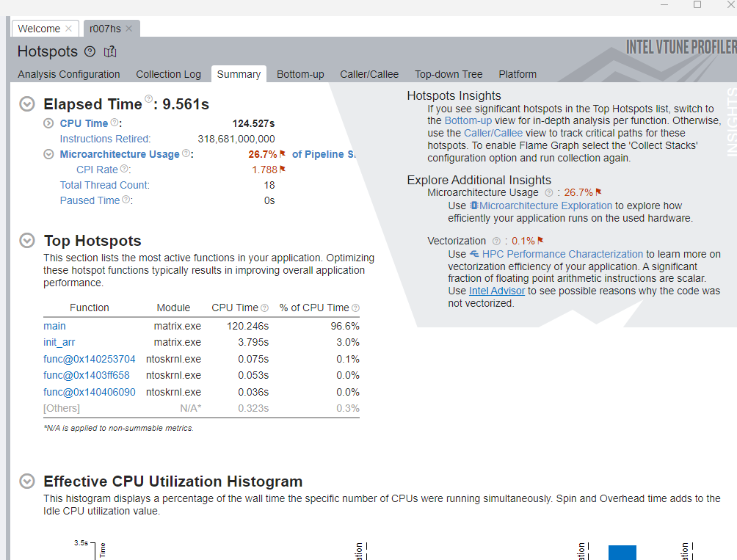Collapse the Top Hotspots section

27,241
